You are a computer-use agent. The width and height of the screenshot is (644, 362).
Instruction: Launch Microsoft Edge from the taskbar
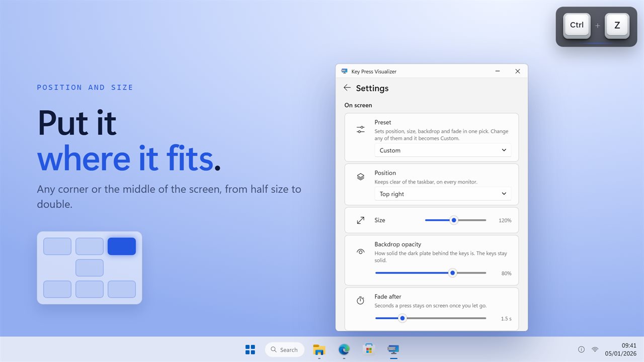tap(344, 349)
